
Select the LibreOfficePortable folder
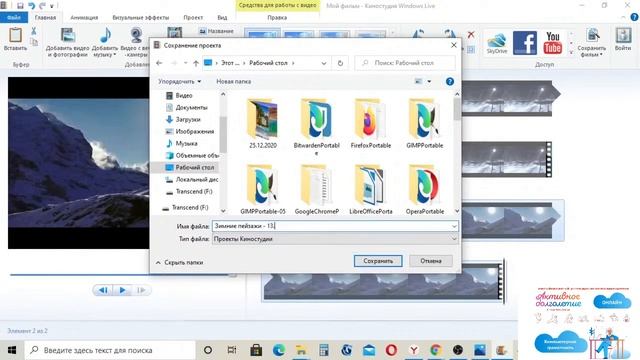tap(371, 189)
